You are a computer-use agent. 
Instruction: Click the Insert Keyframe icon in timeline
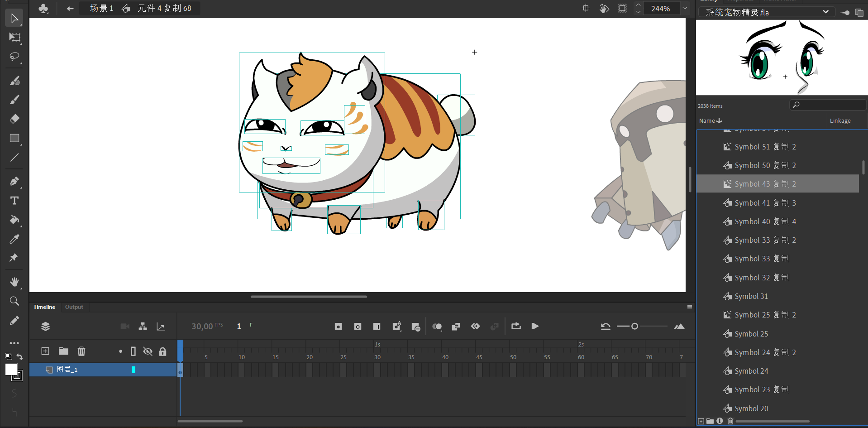[338, 327]
